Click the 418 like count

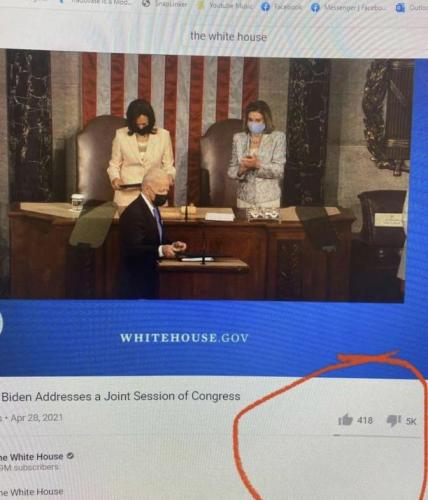coord(365,420)
